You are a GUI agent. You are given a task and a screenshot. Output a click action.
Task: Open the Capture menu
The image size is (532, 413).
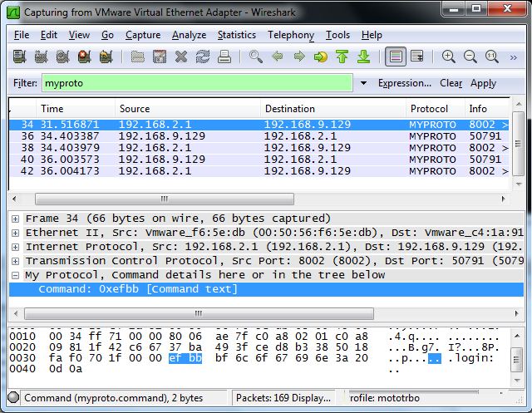[143, 35]
